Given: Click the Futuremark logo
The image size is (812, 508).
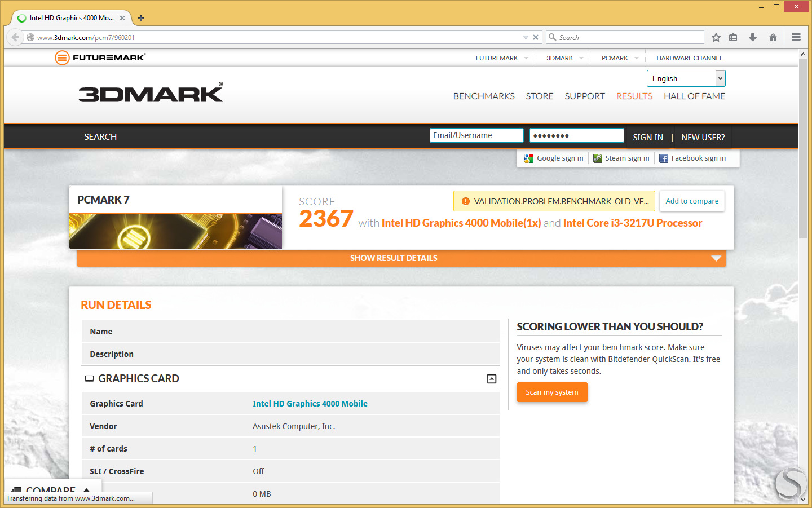Looking at the screenshot, I should click(100, 58).
